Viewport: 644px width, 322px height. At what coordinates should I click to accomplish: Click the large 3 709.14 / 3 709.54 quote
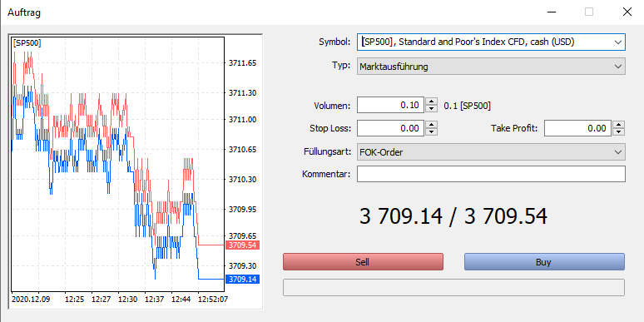tap(453, 216)
